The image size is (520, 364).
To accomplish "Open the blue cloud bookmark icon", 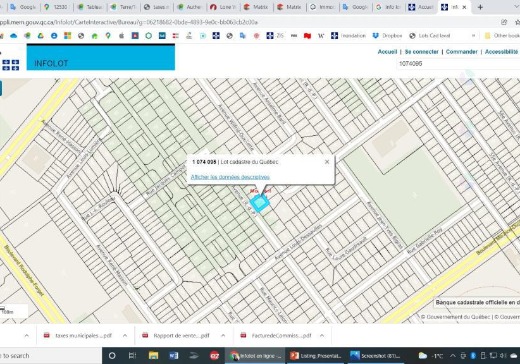I will click(13, 36).
